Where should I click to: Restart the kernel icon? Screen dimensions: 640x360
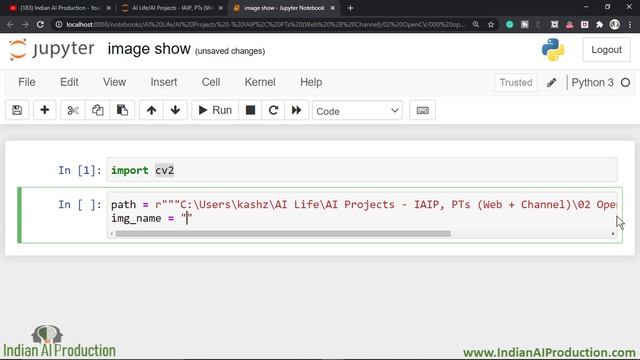pyautogui.click(x=273, y=110)
